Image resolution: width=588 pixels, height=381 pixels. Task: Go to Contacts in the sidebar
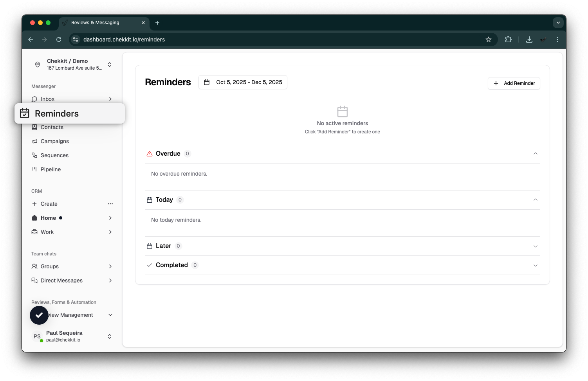pos(72,127)
